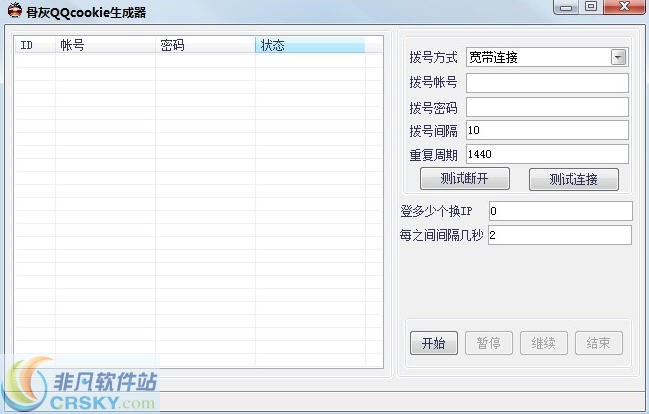The image size is (649, 414).
Task: Click the 测试断开 button
Action: point(465,179)
